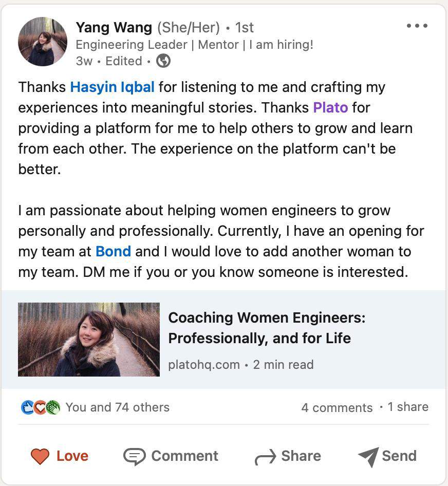This screenshot has width=448, height=486.
Task: Open the article preview thumbnail image
Action: 89,340
